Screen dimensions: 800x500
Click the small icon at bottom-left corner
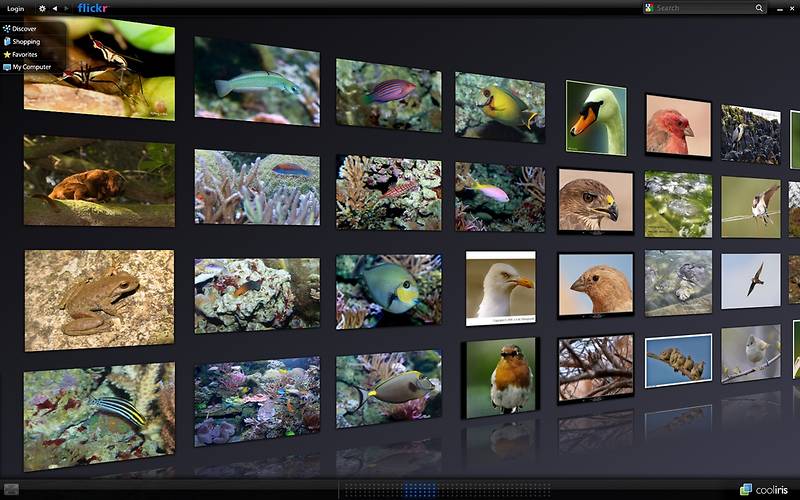click(10, 488)
